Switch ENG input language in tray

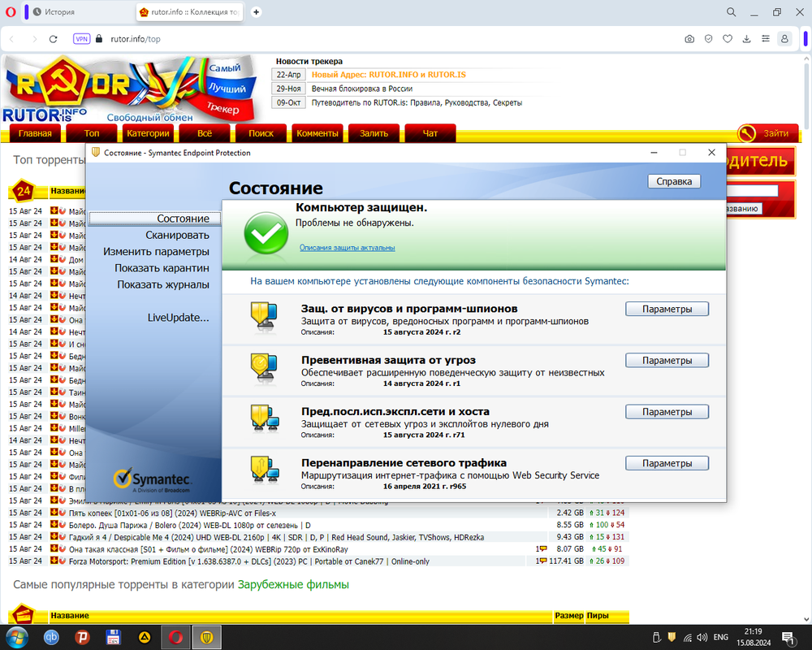(x=721, y=637)
